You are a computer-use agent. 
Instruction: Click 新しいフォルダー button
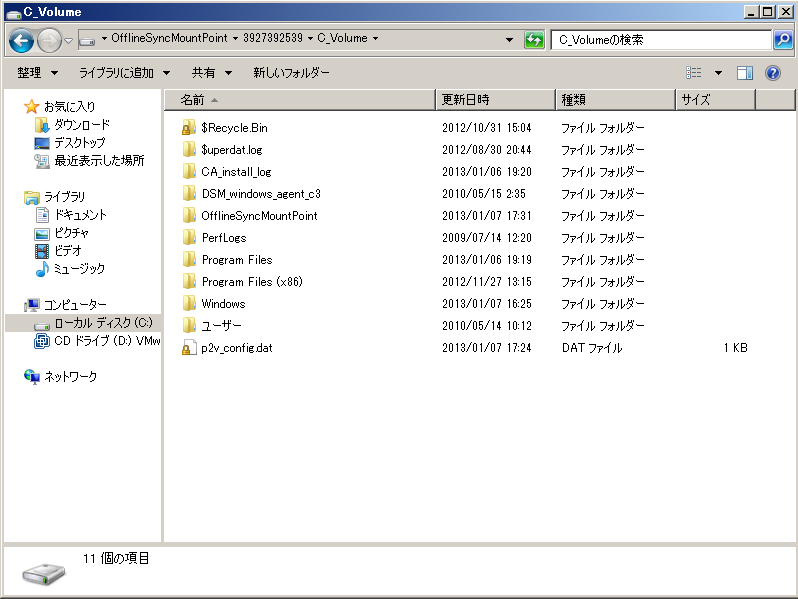pos(291,73)
